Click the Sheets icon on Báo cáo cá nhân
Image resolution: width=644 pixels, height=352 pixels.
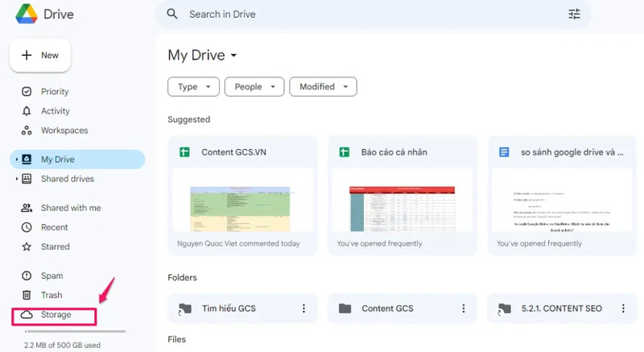click(x=344, y=152)
